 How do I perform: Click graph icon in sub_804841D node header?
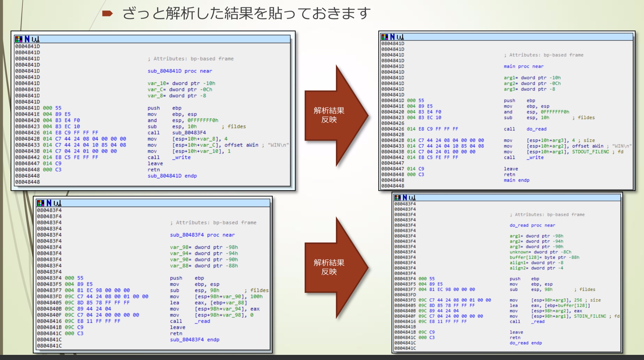point(36,39)
